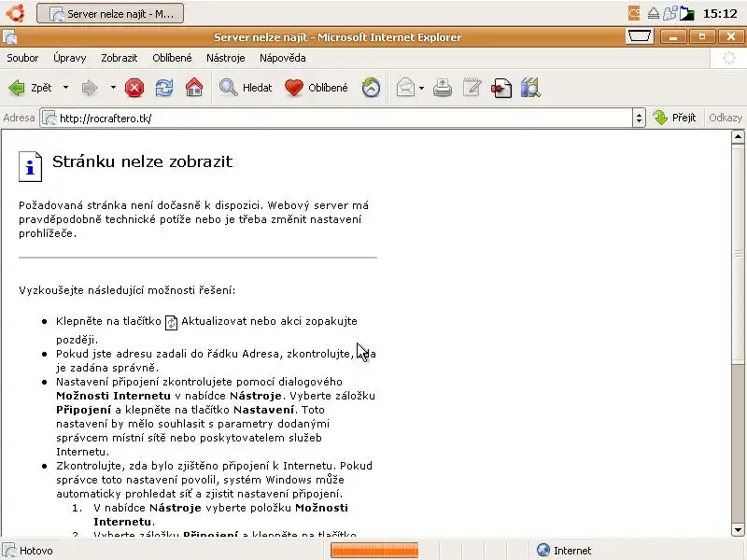Click the toolbar icon with red document
Screen dimensions: 747x560
[501, 88]
